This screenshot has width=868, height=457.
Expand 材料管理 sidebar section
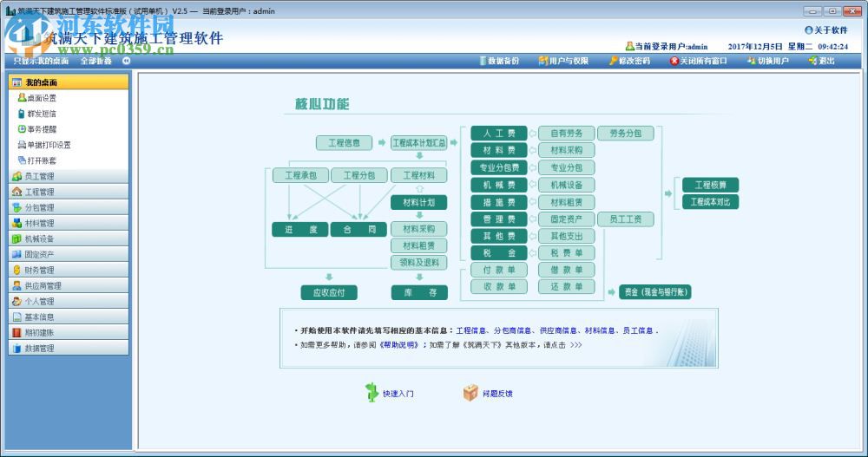[69, 223]
